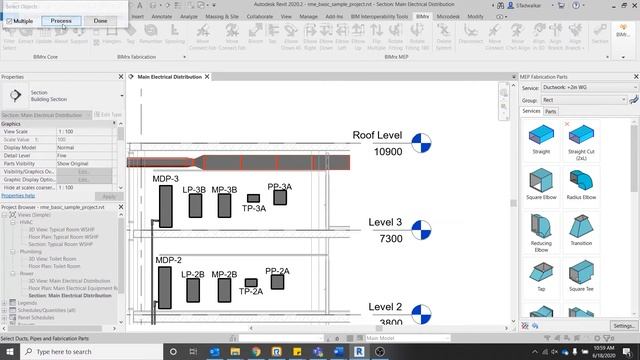Switch to the Manage ribbon tab
The height and width of the screenshot is (360, 640).
click(x=308, y=17)
